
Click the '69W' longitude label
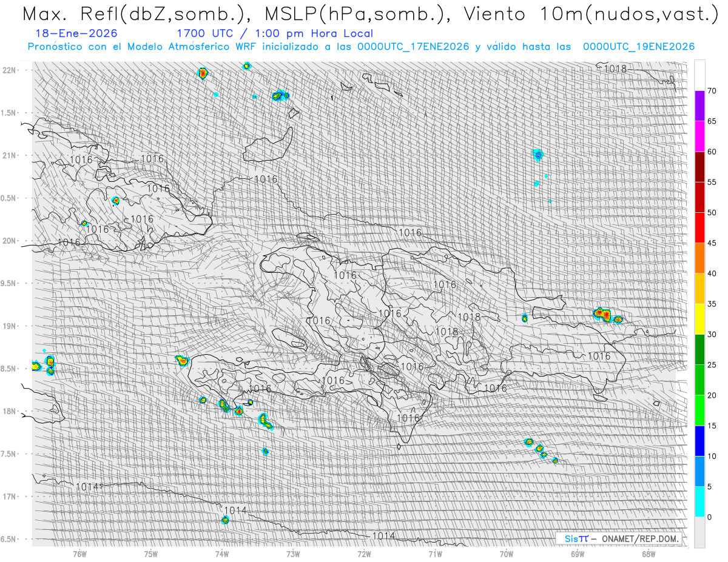[x=578, y=554]
